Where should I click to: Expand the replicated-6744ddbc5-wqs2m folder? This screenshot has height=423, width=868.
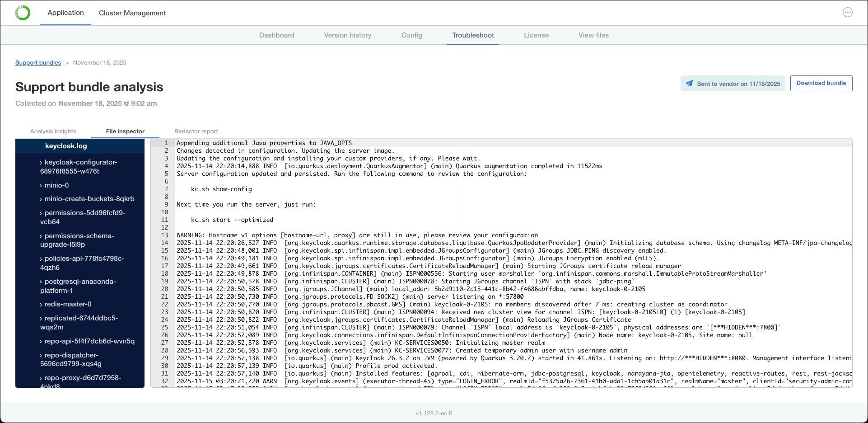point(80,322)
